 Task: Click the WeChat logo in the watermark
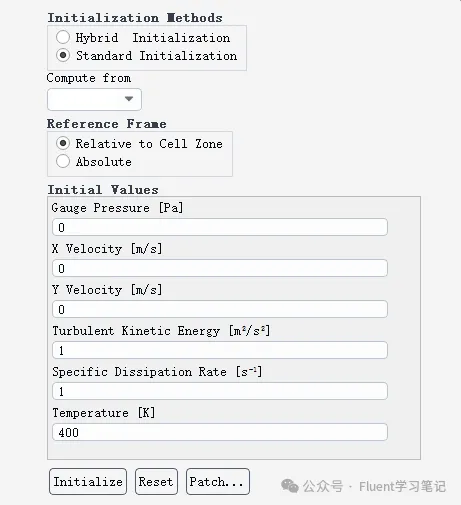point(290,486)
